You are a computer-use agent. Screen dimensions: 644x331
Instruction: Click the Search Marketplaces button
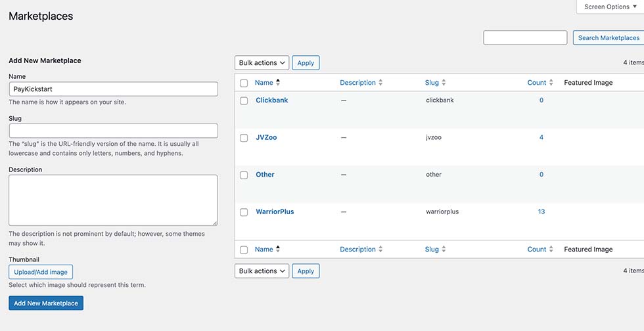click(x=609, y=38)
